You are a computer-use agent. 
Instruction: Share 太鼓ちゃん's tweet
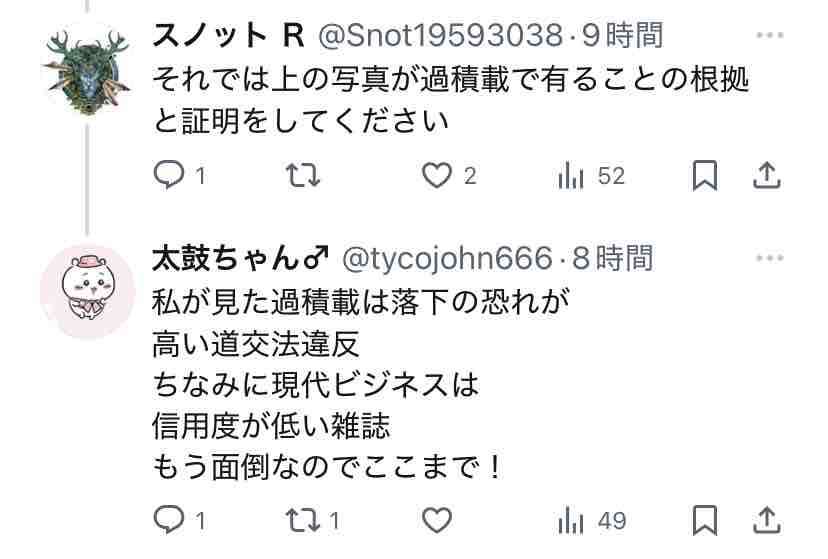coord(767,520)
